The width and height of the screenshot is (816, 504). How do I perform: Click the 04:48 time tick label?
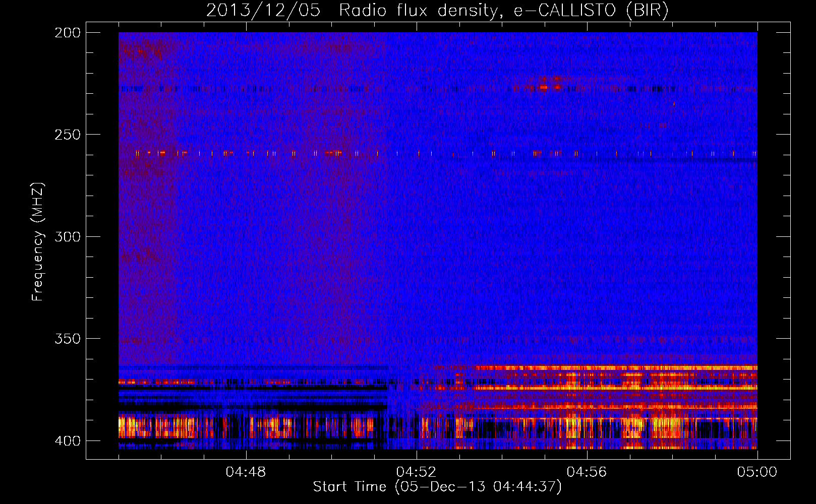246,472
